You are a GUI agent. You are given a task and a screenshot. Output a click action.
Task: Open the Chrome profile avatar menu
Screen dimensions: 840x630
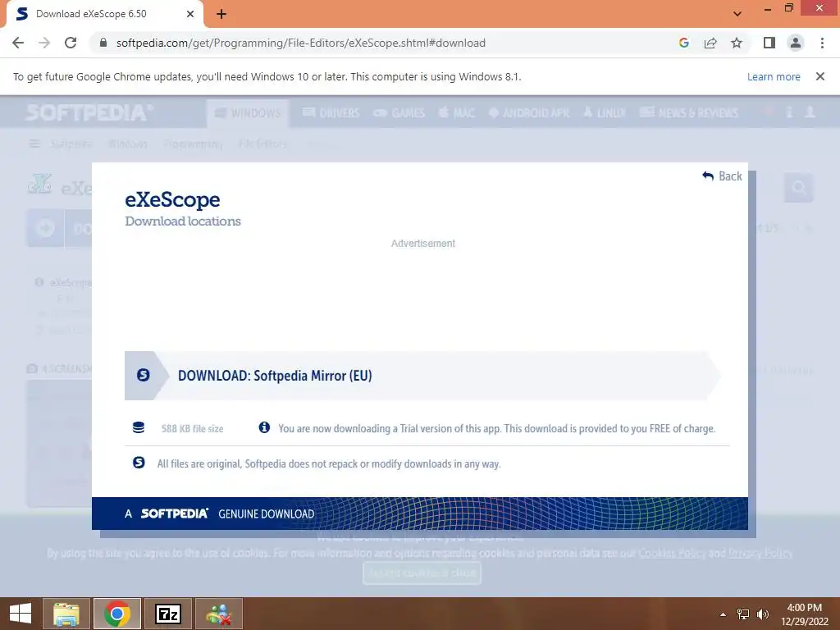[796, 43]
